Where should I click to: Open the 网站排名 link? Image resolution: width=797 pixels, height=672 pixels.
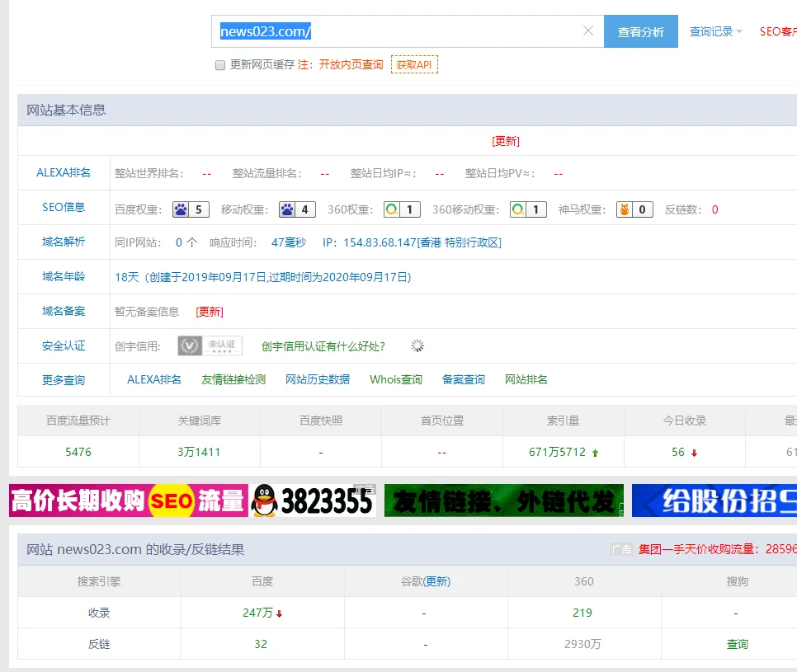tap(526, 379)
